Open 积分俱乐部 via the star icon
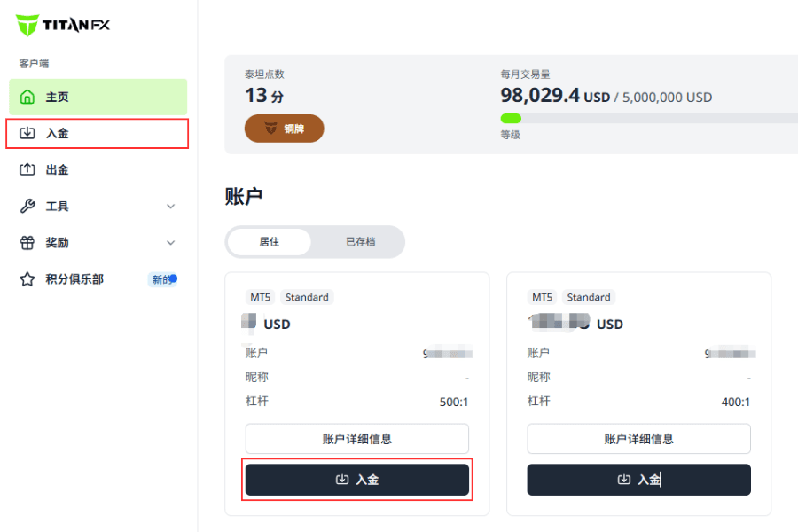 click(29, 279)
